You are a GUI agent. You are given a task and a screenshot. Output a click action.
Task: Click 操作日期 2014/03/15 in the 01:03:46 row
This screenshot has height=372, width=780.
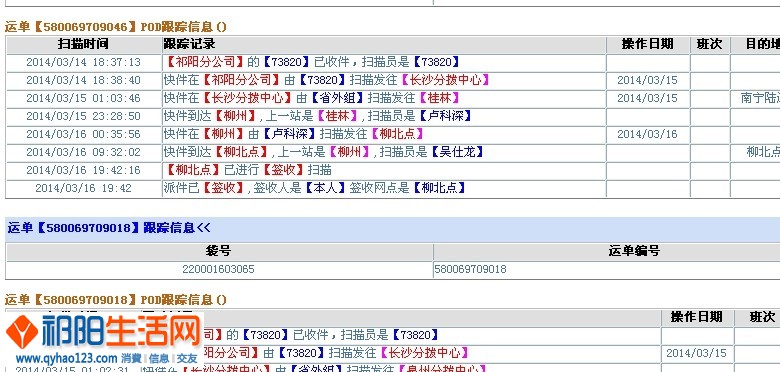tap(647, 98)
